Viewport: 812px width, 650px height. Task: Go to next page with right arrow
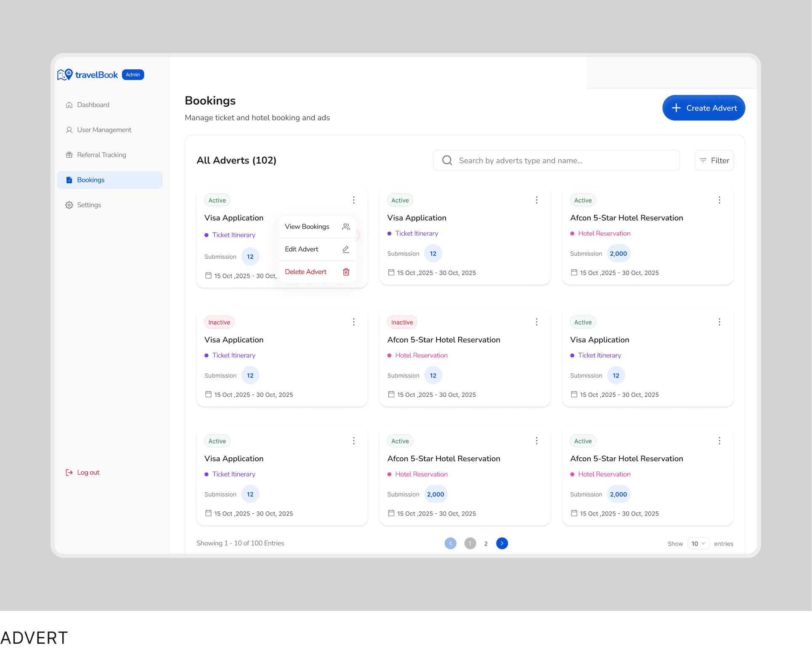click(502, 544)
